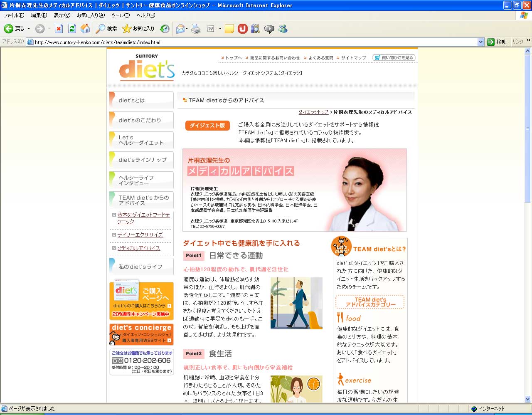
Task: Open the ファイル(F) menu
Action: [x=14, y=15]
